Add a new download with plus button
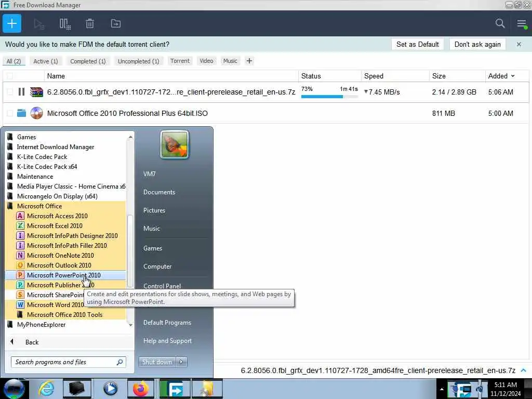 point(12,23)
